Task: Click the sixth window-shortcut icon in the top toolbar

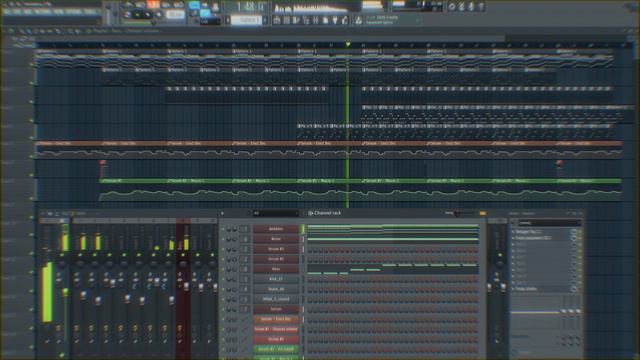Action: point(326,20)
